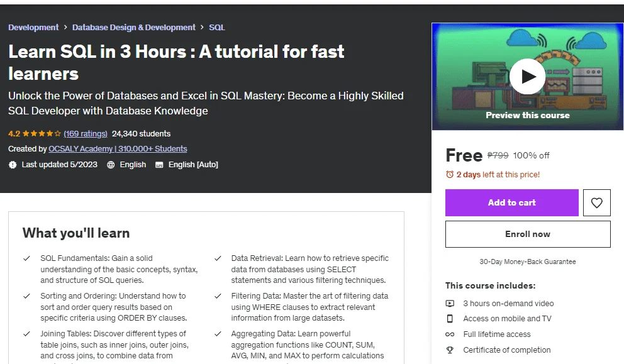Open OCSALY Academy instructor link

(x=118, y=149)
